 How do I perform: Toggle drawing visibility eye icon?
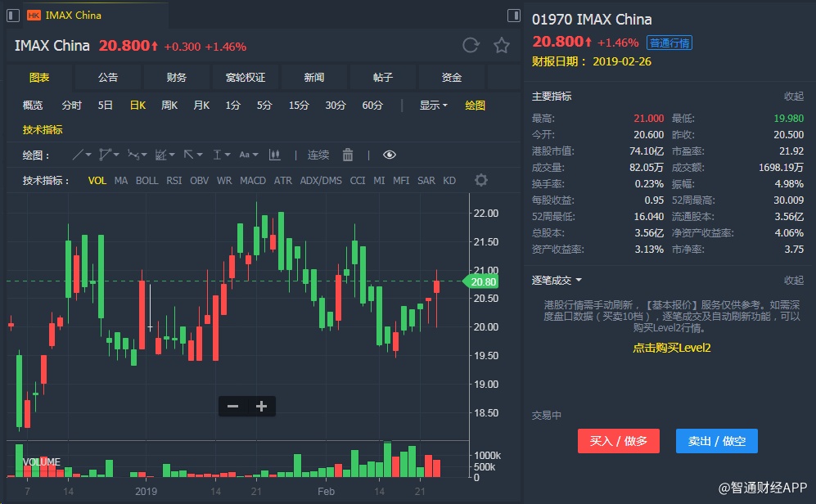pyautogui.click(x=389, y=155)
